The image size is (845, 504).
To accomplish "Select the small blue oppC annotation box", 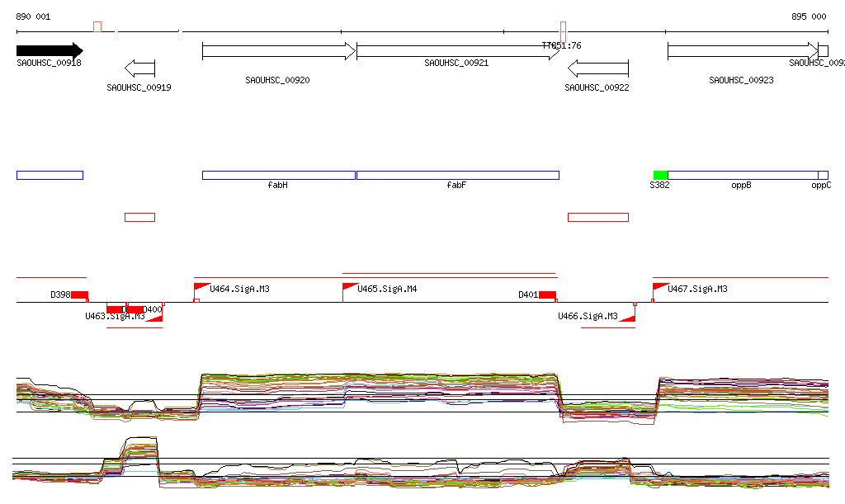I will [x=823, y=175].
